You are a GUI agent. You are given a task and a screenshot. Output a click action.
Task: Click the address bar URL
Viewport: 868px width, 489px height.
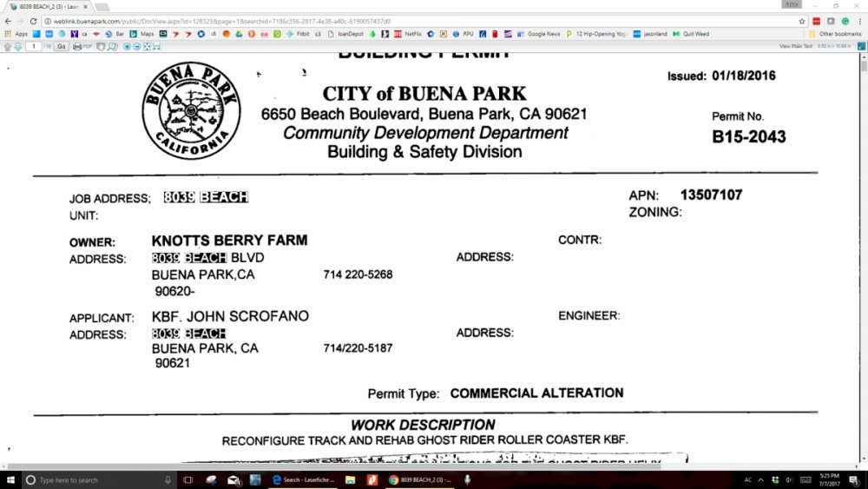coord(260,21)
